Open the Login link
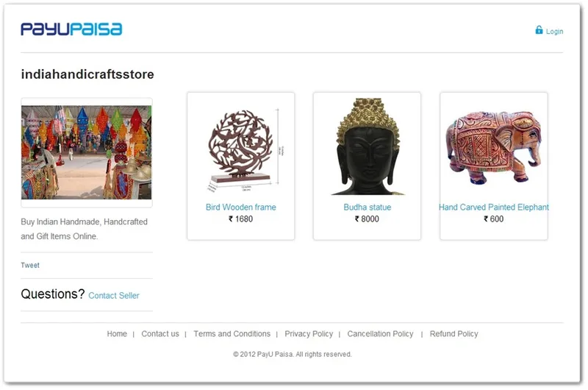 pyautogui.click(x=554, y=32)
